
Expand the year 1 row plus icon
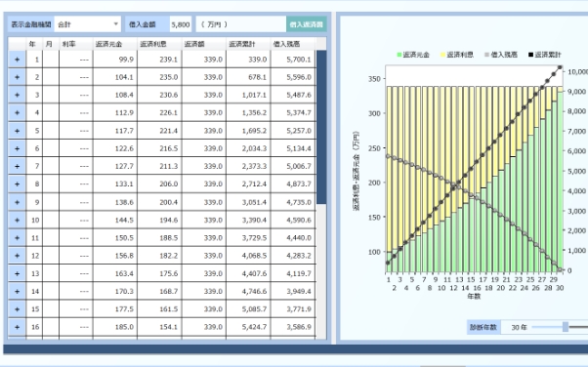(x=17, y=60)
